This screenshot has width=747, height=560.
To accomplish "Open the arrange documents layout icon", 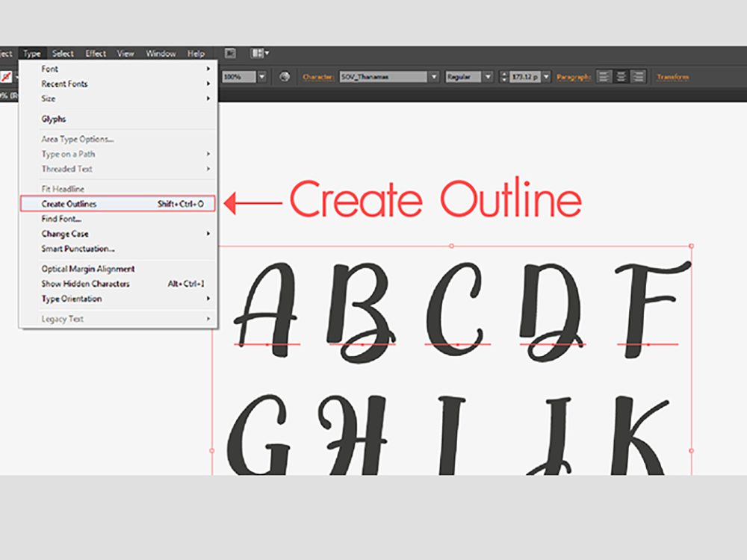I will [259, 54].
